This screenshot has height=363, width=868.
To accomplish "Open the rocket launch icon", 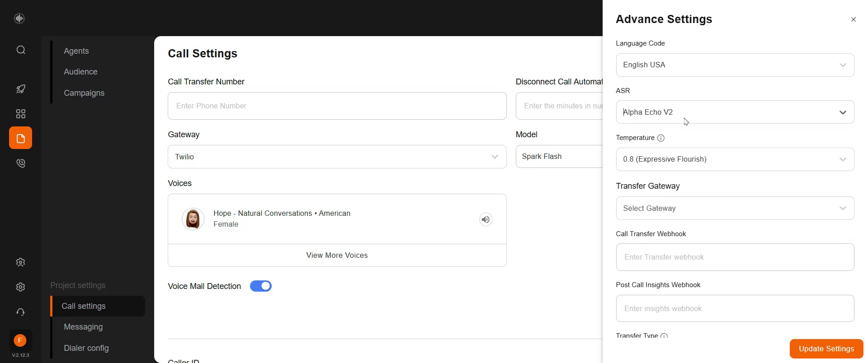I will point(21,89).
